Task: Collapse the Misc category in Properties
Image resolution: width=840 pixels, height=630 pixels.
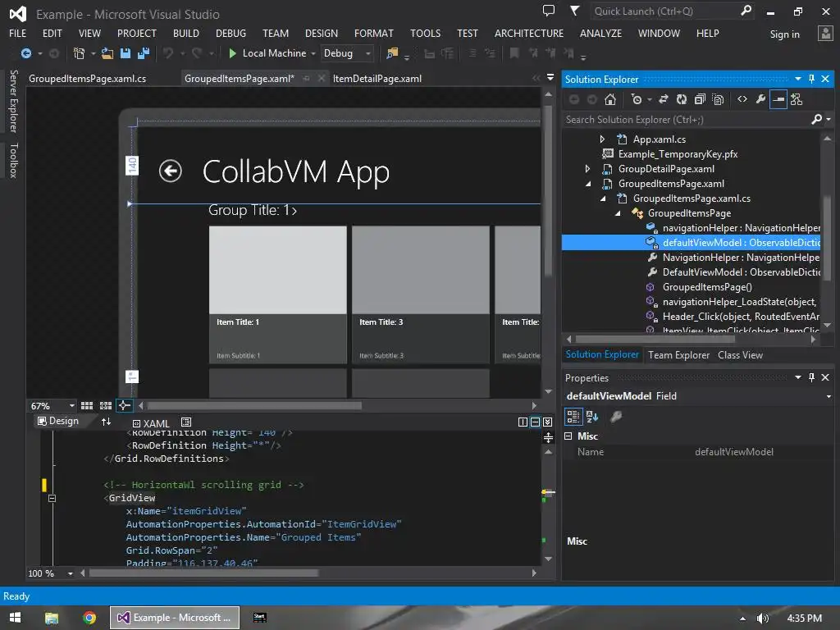Action: tap(568, 436)
